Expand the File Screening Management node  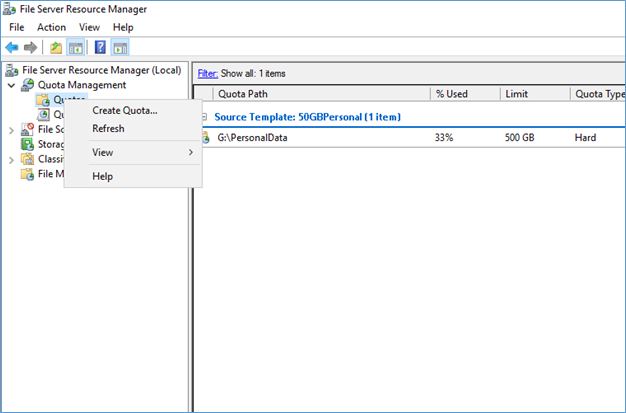coord(11,130)
